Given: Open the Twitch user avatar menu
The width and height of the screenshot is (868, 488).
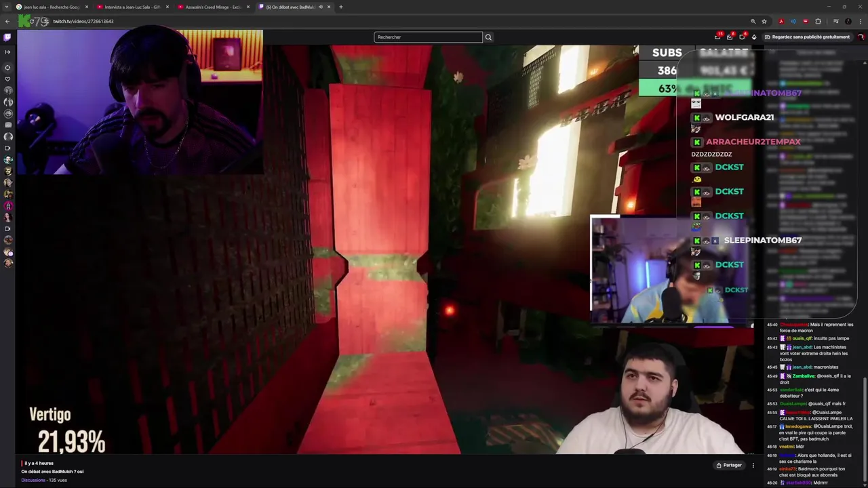Looking at the screenshot, I should 861,37.
